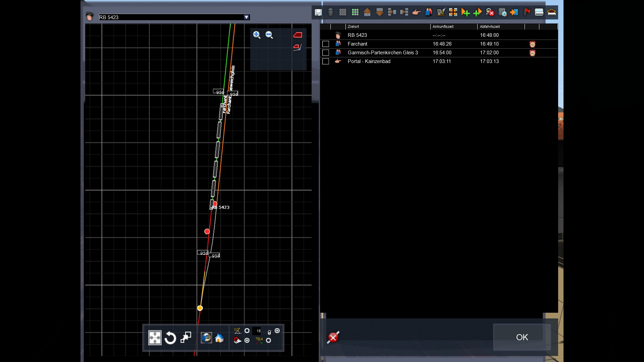Click the red cancel X button
This screenshot has width=644, height=362.
333,338
